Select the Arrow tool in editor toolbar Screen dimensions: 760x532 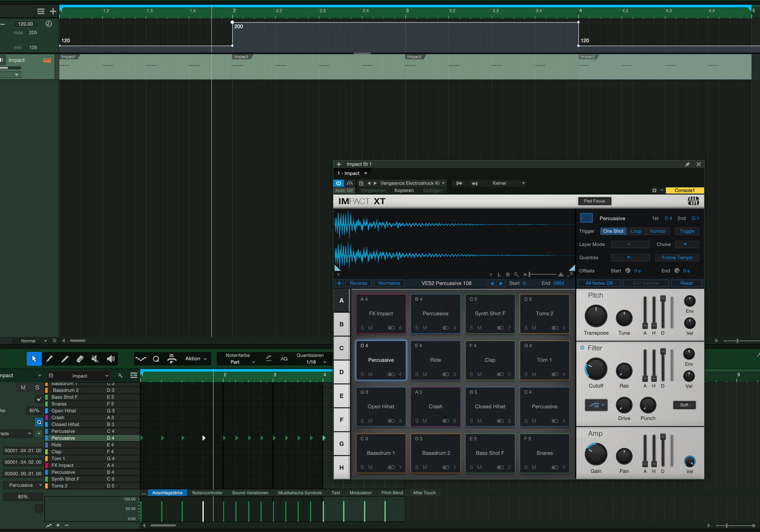point(34,359)
